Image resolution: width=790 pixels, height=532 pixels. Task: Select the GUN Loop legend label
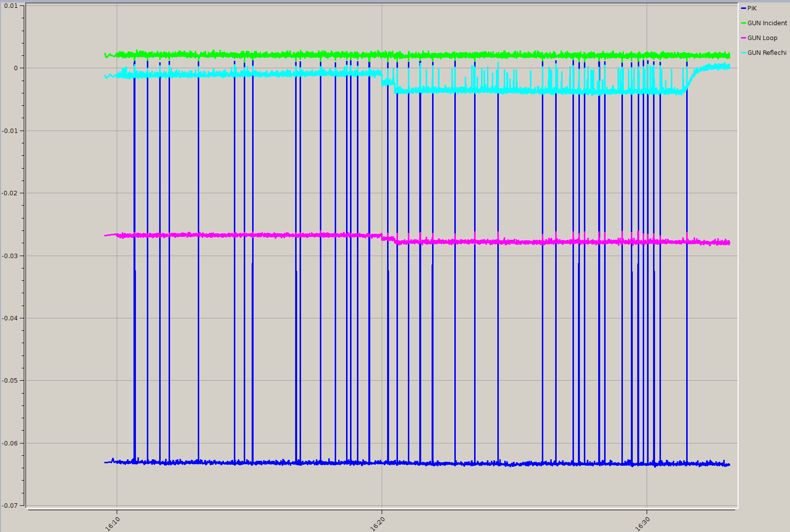click(x=762, y=38)
